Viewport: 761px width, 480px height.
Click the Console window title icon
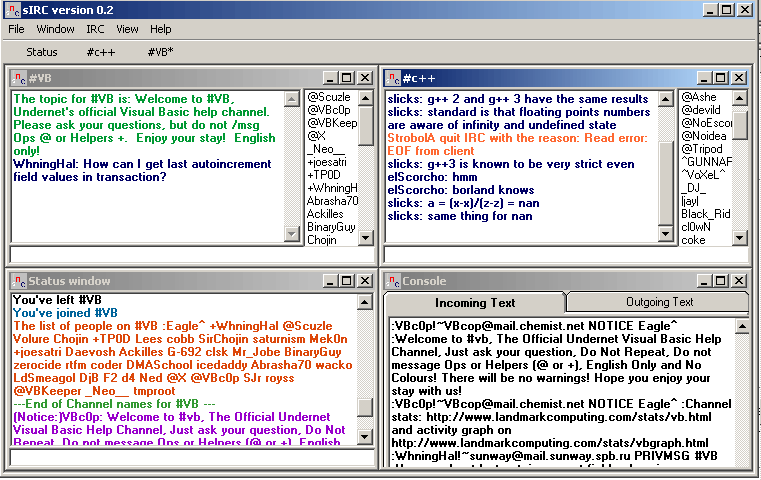393,281
